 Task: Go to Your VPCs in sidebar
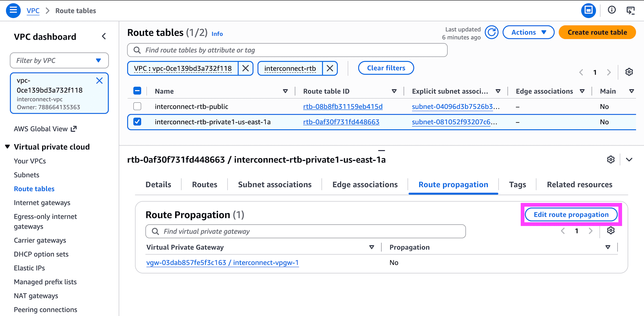[x=30, y=161]
